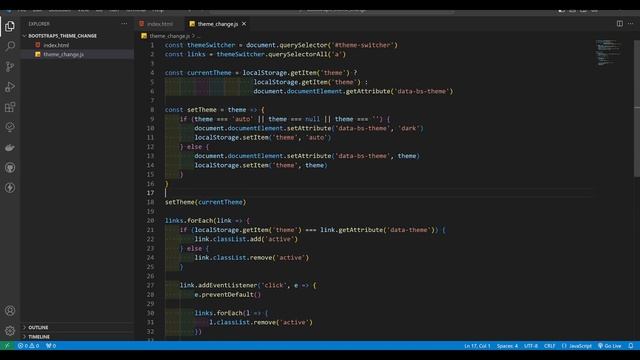640x360 pixels.
Task: Click the Spaces: 4 indentation setting
Action: (x=507, y=346)
